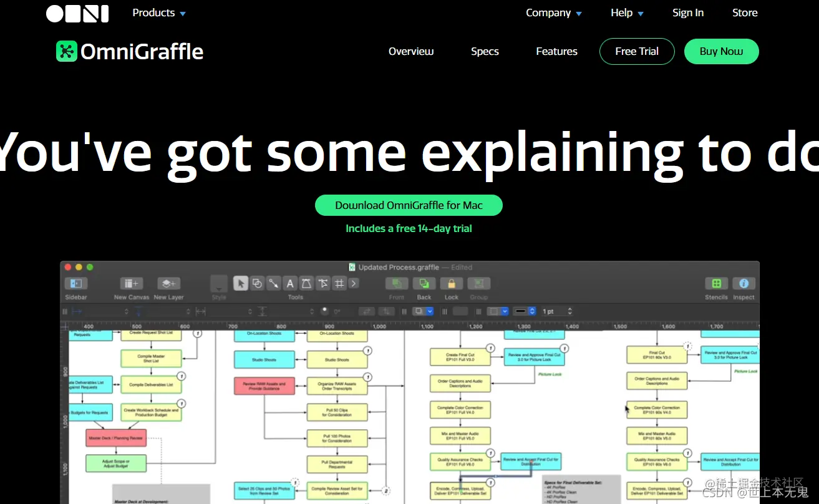This screenshot has height=504, width=819.
Task: Click the rotation angle knob
Action: click(x=324, y=311)
